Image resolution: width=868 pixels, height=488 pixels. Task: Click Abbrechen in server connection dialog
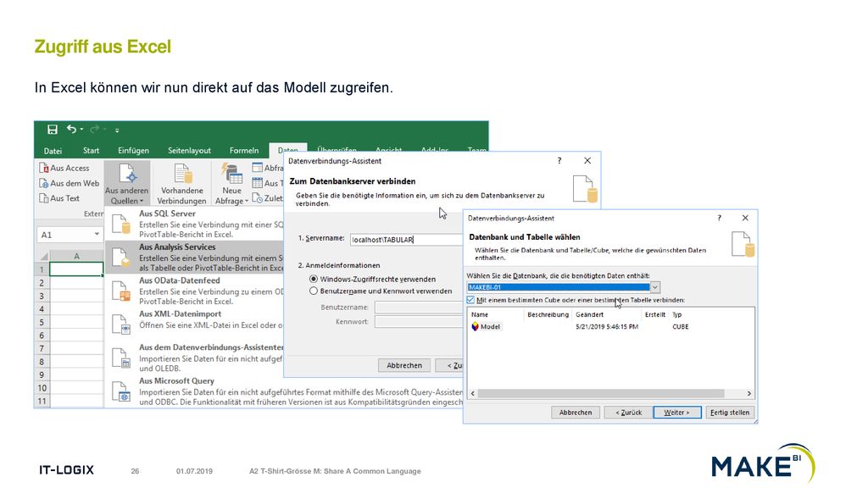(404, 365)
